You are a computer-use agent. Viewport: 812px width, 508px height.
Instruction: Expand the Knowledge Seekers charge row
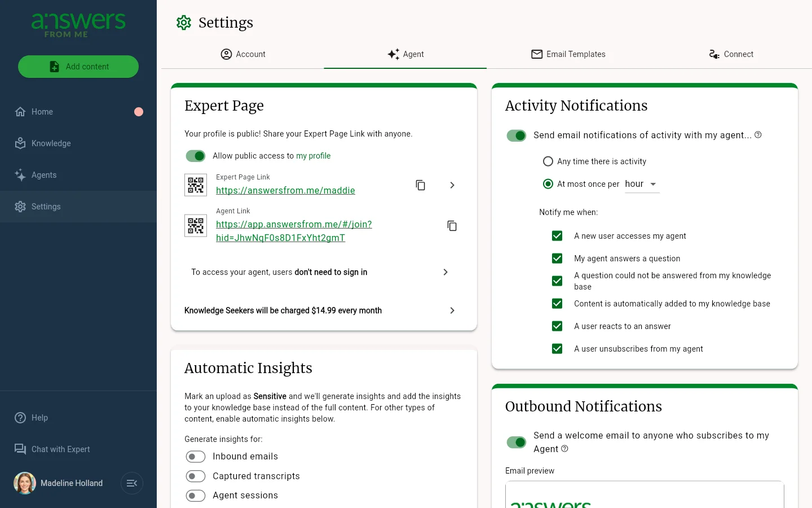pyautogui.click(x=320, y=310)
